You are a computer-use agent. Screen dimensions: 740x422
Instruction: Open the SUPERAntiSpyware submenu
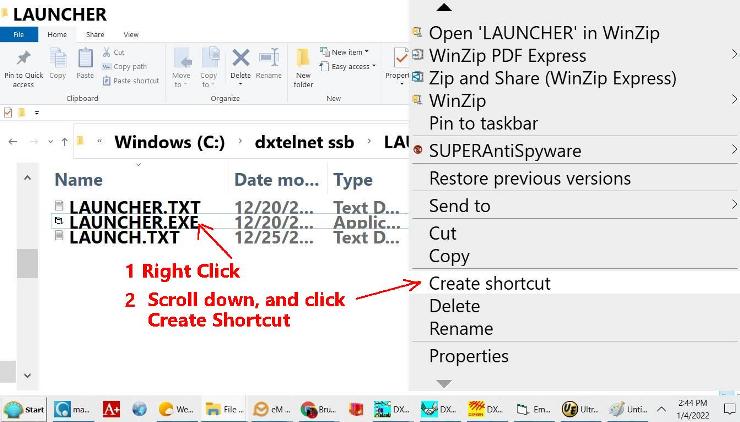[573, 151]
